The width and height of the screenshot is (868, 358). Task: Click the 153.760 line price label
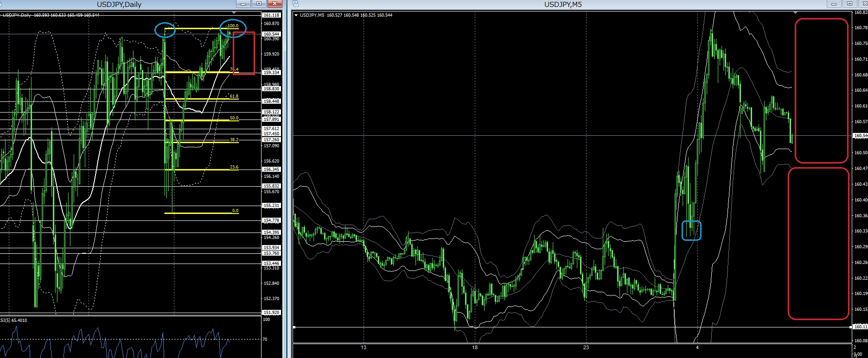[271, 253]
